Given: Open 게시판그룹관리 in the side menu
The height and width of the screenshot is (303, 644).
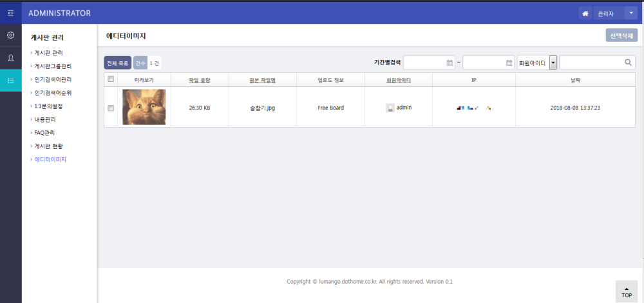Looking at the screenshot, I should [53, 66].
